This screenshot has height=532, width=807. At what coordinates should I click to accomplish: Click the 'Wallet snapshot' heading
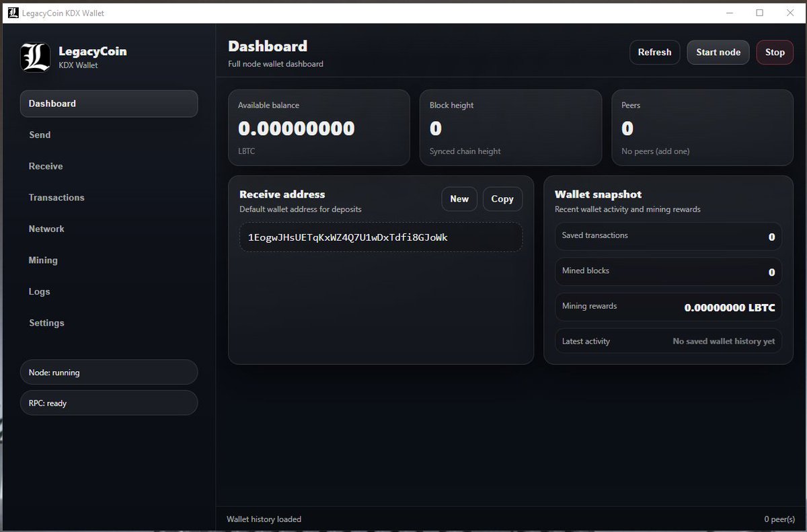click(598, 194)
